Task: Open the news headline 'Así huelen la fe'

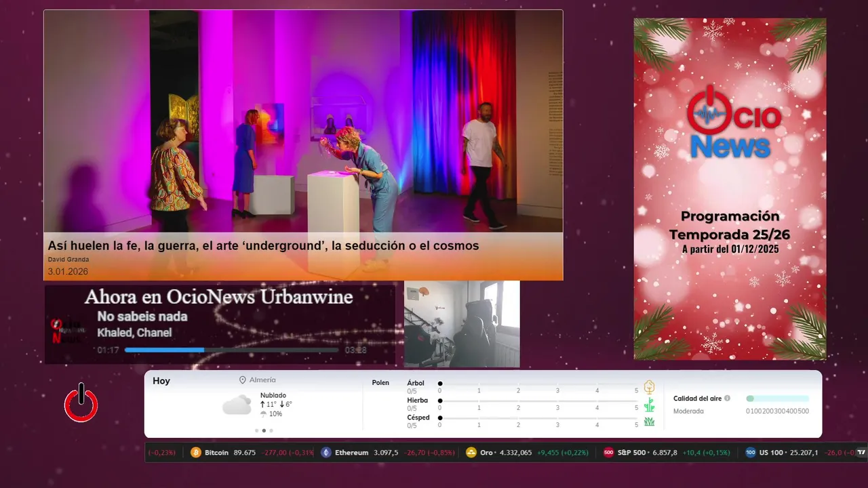Action: point(263,246)
